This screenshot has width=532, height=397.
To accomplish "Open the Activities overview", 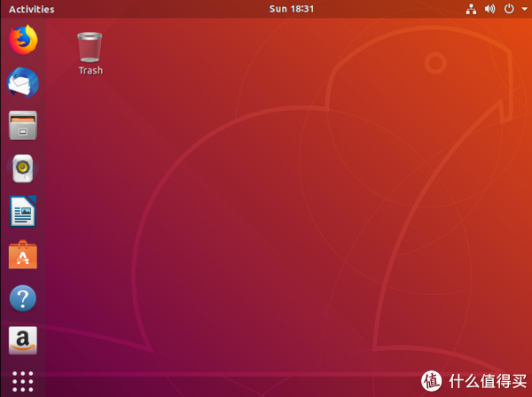I will (32, 9).
